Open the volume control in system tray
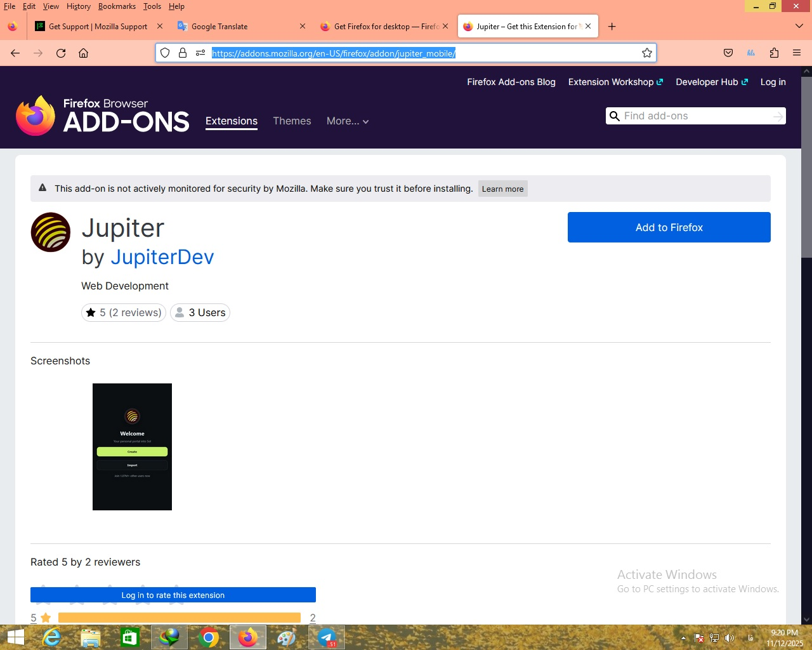 click(x=730, y=638)
